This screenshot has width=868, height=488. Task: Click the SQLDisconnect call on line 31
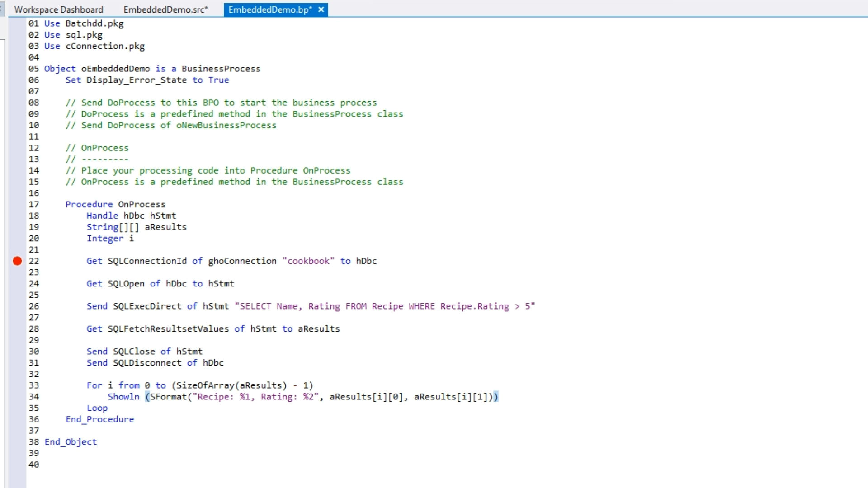point(147,363)
